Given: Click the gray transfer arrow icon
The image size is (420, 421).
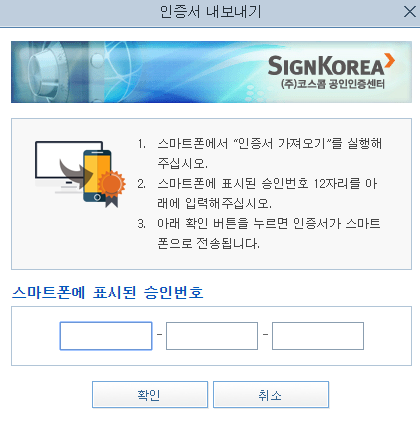Looking at the screenshot, I should pyautogui.click(x=75, y=173).
